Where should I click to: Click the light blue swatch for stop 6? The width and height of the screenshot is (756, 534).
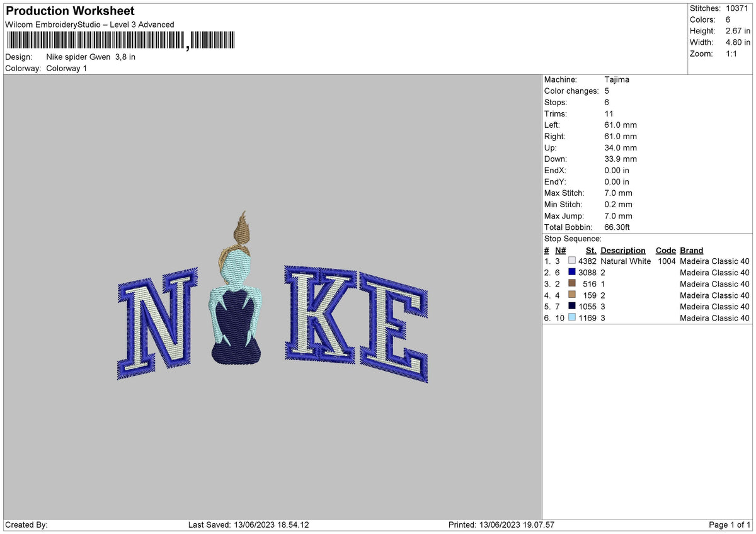(x=572, y=317)
